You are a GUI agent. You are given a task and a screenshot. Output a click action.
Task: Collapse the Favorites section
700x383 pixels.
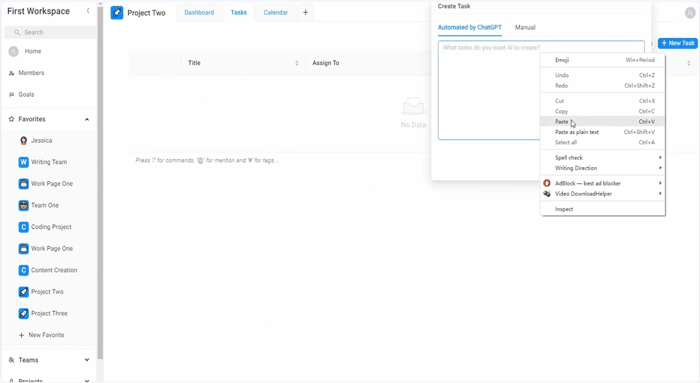click(x=87, y=119)
